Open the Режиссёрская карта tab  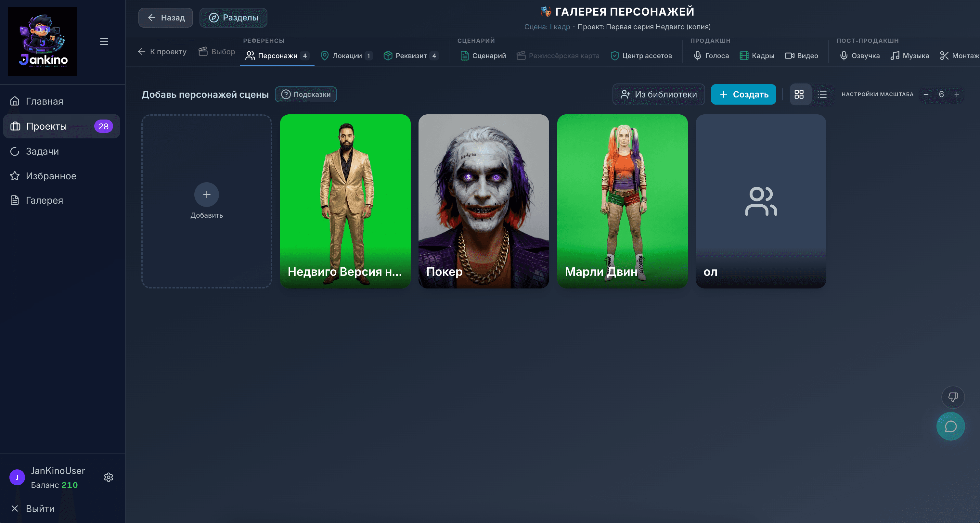pyautogui.click(x=558, y=56)
